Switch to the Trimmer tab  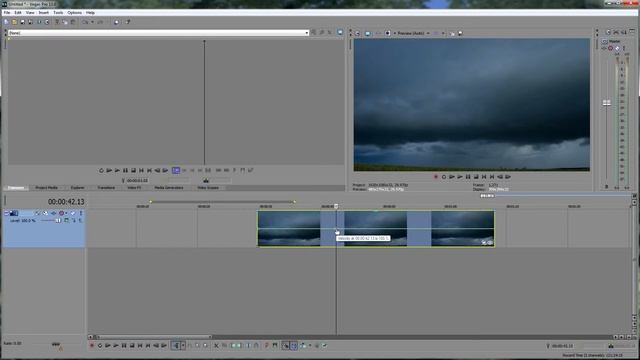pos(16,188)
